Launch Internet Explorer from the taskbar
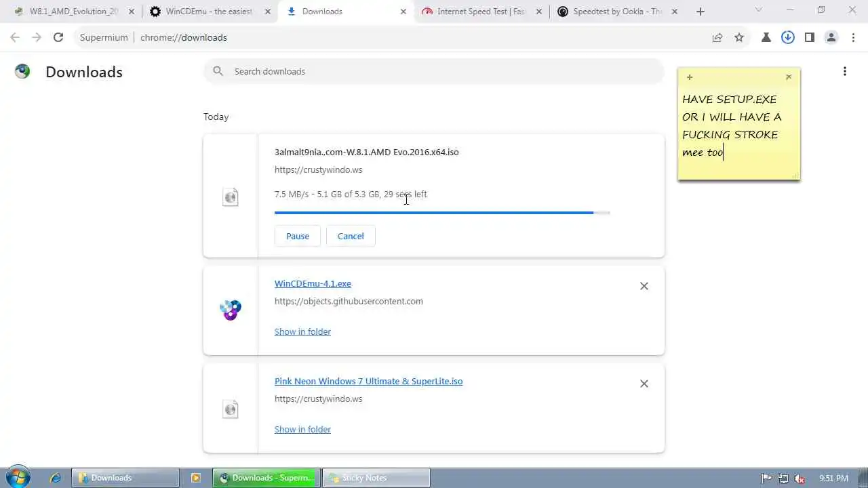The height and width of the screenshot is (488, 868). [x=56, y=478]
